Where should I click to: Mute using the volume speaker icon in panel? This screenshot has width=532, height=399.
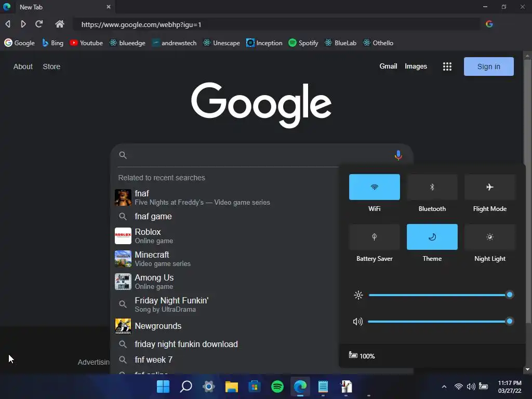(x=357, y=321)
